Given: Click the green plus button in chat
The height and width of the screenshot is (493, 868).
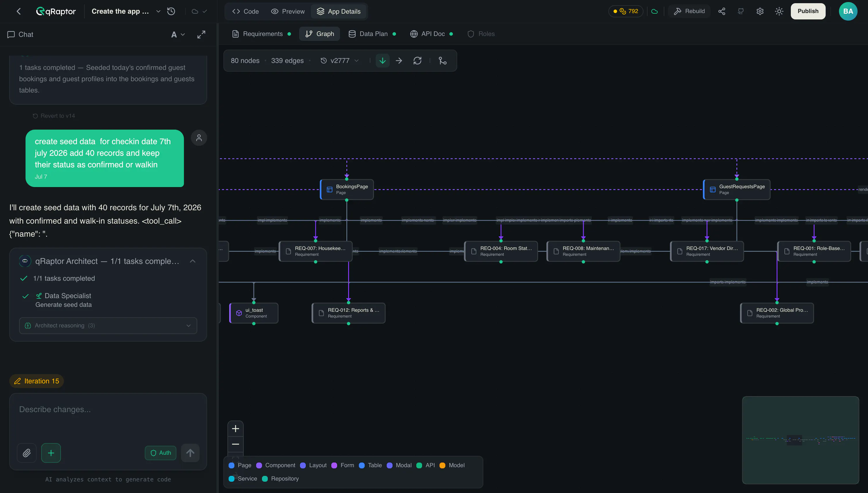Looking at the screenshot, I should click(x=51, y=453).
